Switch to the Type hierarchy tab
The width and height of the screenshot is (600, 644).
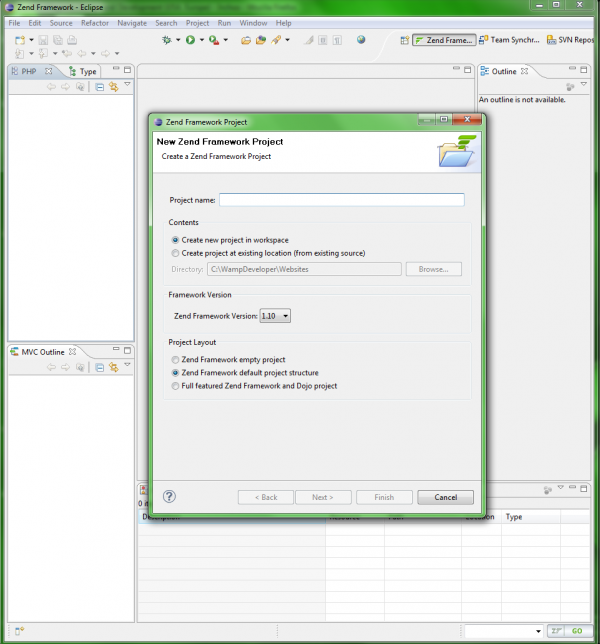click(83, 71)
